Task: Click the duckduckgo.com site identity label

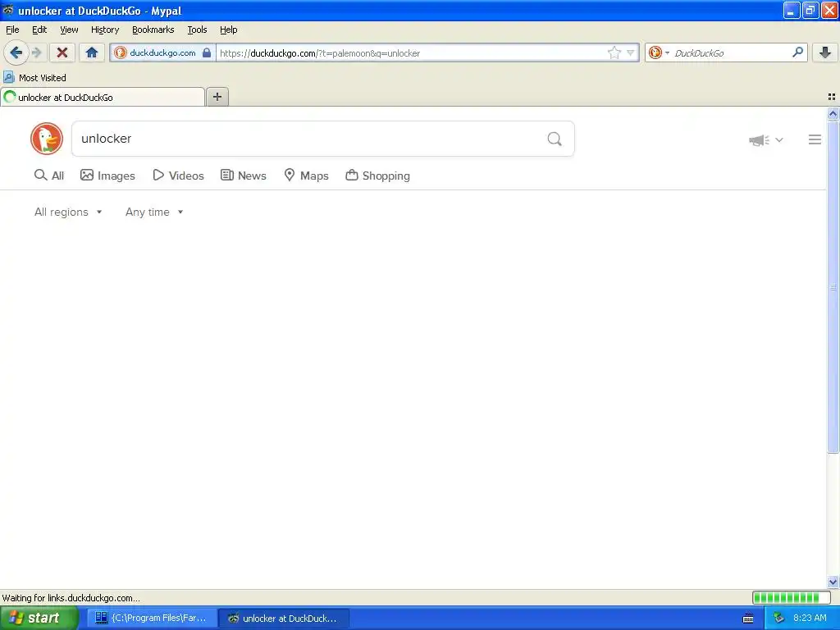Action: pos(162,52)
